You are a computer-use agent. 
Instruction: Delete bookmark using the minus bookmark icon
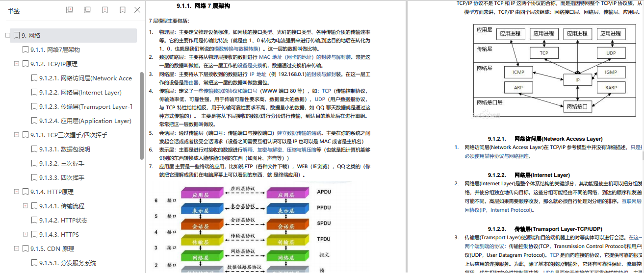tap(123, 10)
